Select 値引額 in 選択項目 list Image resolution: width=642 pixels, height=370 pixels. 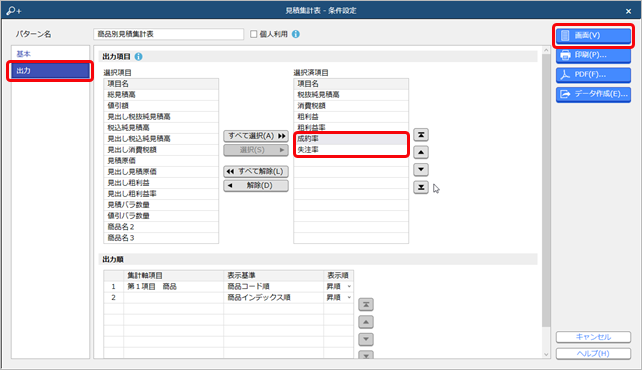[161, 106]
